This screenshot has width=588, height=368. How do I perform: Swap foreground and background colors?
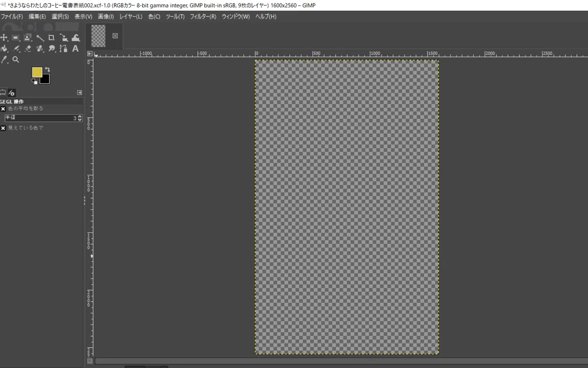47,69
